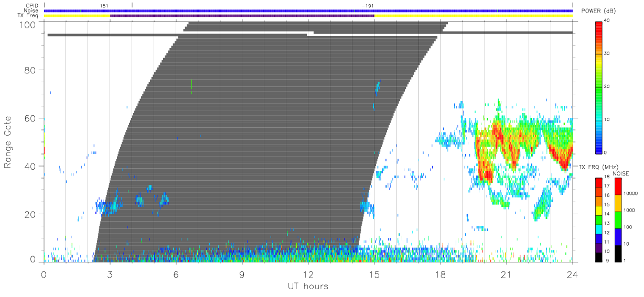Screen dimensions: 644x297
Task: Click x-axis tick label '18'
Action: point(440,274)
